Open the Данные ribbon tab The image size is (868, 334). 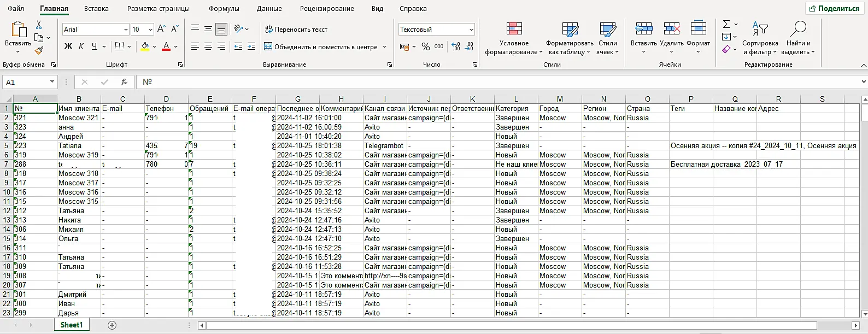point(269,9)
